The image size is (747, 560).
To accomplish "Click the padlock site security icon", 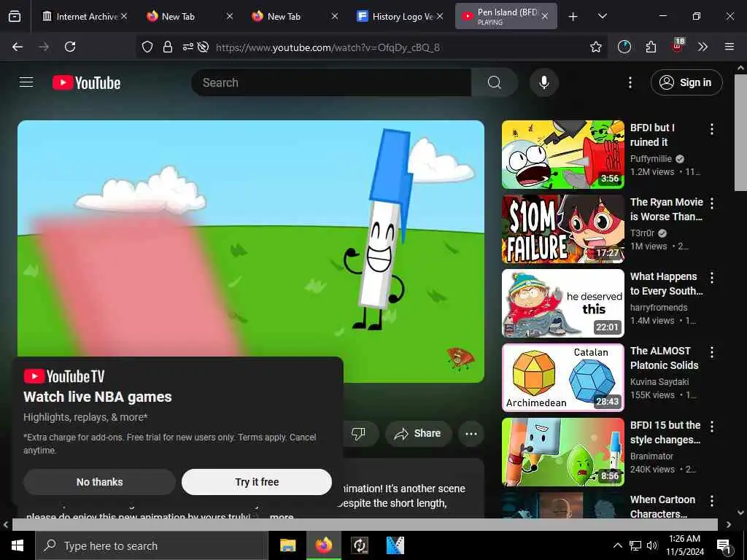I will [x=167, y=47].
